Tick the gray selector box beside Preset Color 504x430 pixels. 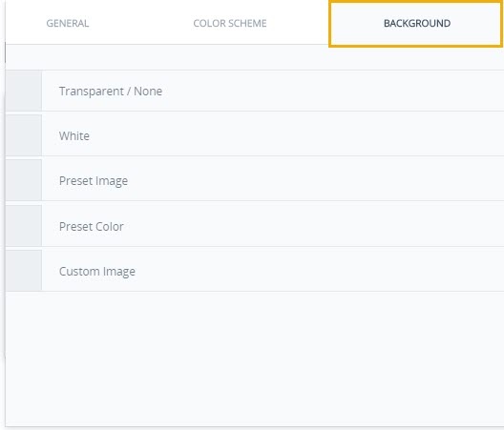coord(24,225)
